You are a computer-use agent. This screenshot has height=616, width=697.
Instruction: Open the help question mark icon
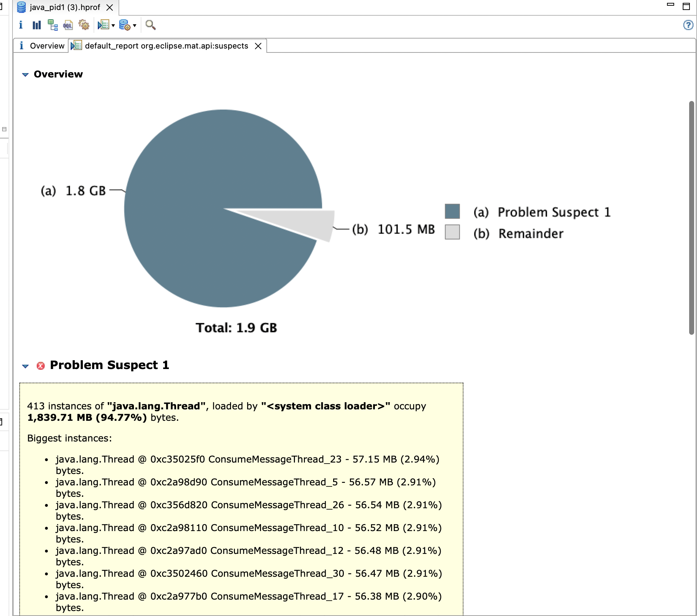(x=688, y=25)
